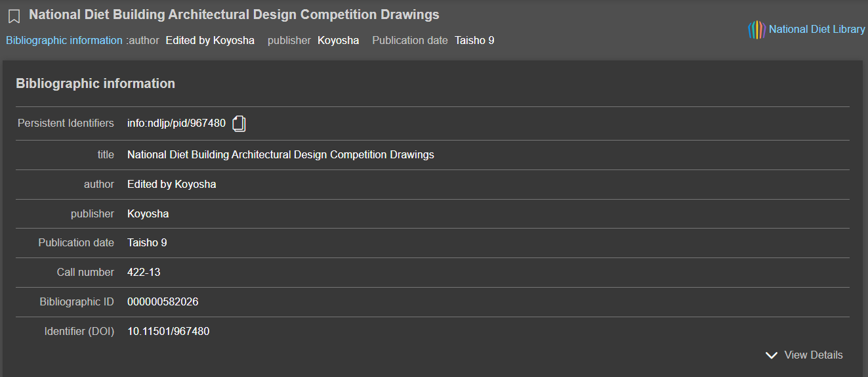Click publisher value Koyosha in the table
Image resolution: width=868 pixels, height=377 pixels.
(148, 213)
